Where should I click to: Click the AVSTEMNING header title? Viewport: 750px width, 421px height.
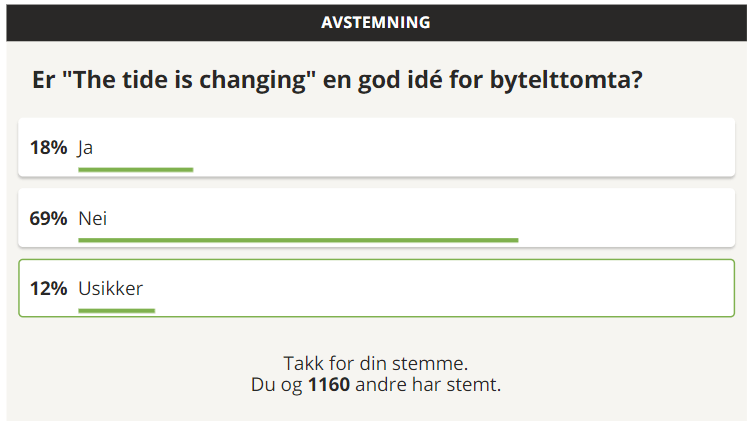tap(376, 22)
